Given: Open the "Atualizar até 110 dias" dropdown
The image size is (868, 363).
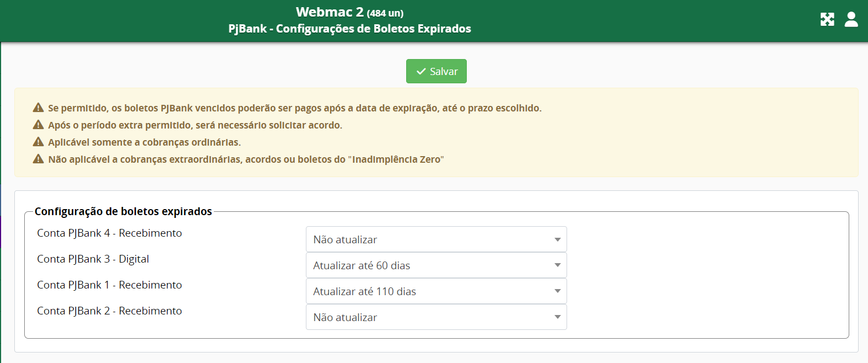Looking at the screenshot, I should 436,291.
